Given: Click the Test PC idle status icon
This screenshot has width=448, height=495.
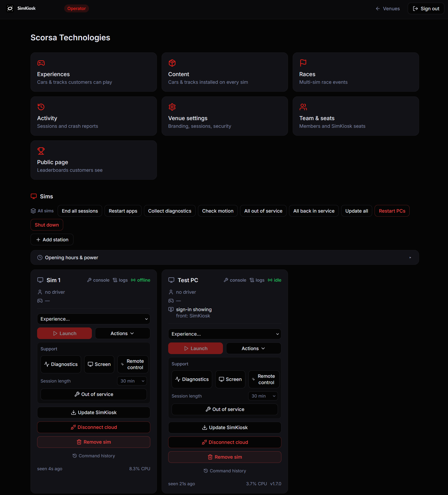Looking at the screenshot, I should click(270, 280).
